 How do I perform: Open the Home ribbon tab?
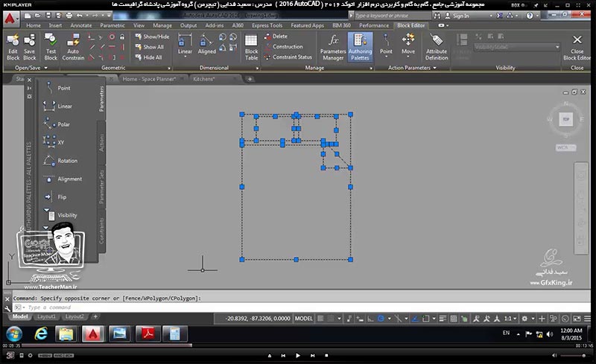click(x=34, y=25)
